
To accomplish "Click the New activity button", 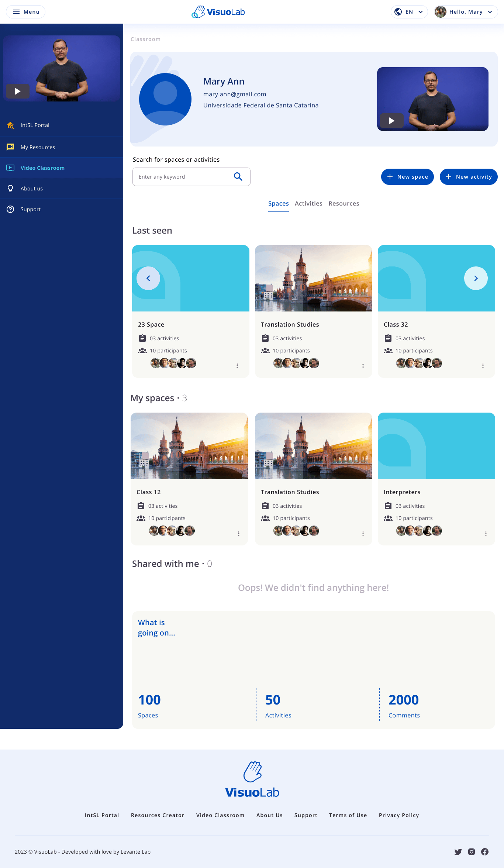I will tap(469, 177).
